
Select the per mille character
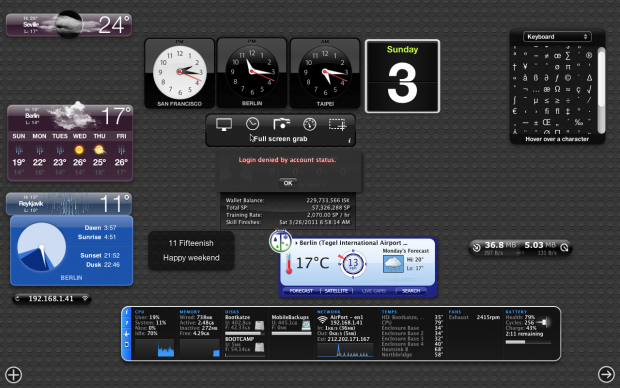pos(579,122)
